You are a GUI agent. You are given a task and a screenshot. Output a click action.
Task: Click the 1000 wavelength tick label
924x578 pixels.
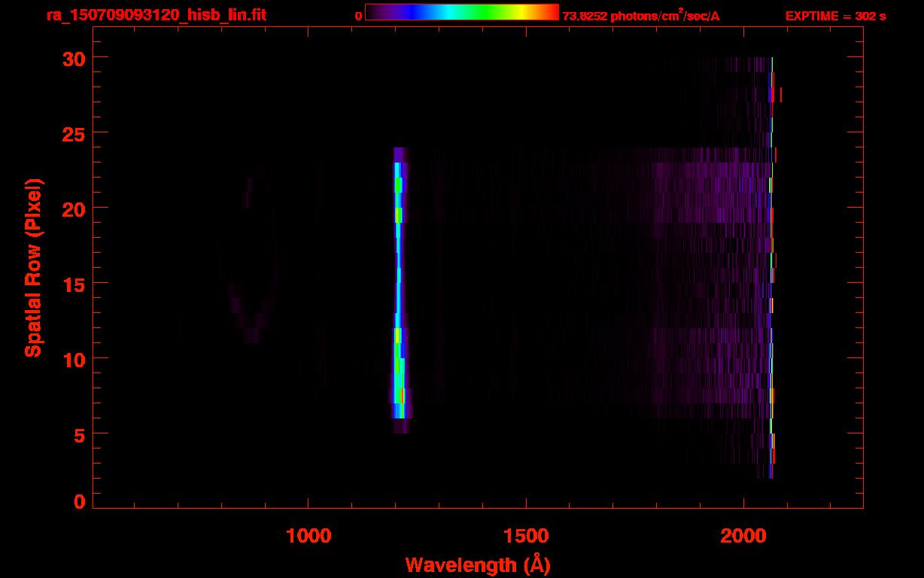309,535
